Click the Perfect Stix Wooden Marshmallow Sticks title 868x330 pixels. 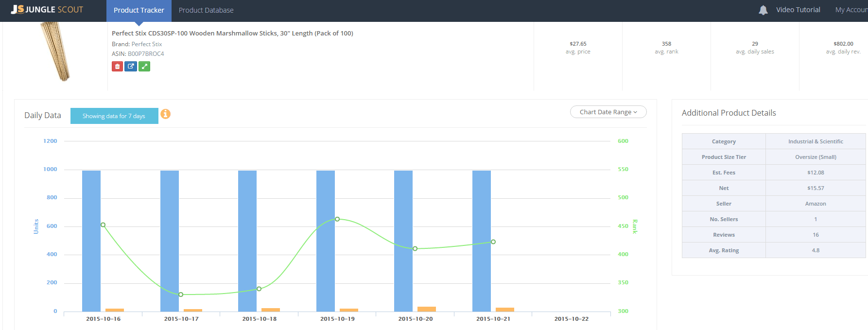[232, 34]
